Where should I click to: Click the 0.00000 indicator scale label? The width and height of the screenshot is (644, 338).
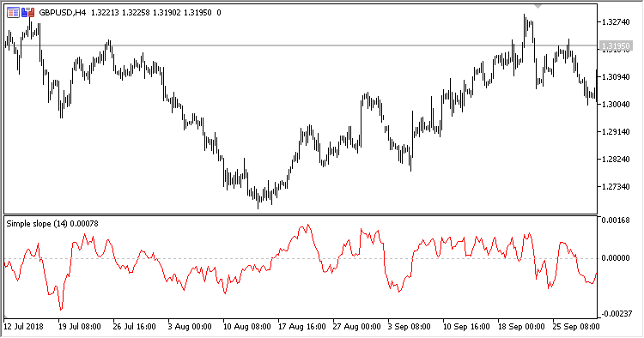coord(616,258)
